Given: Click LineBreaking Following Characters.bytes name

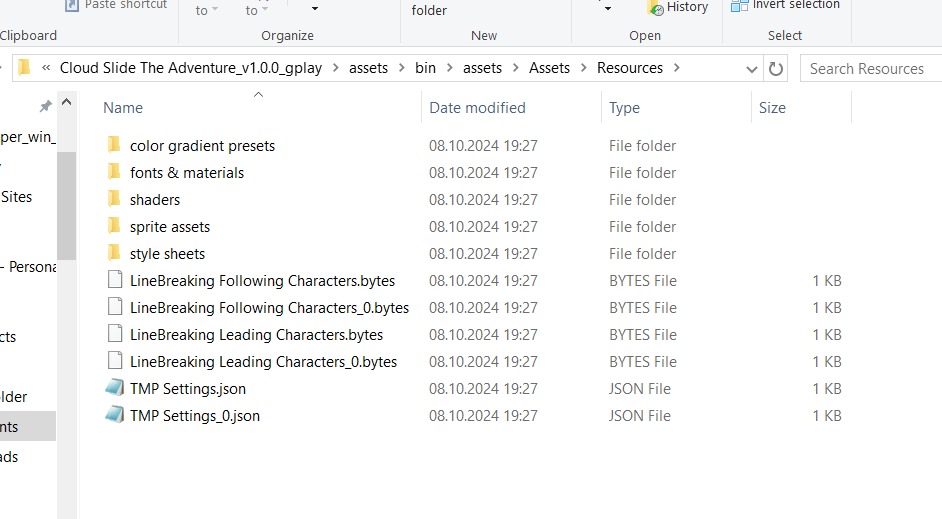Looking at the screenshot, I should [262, 281].
